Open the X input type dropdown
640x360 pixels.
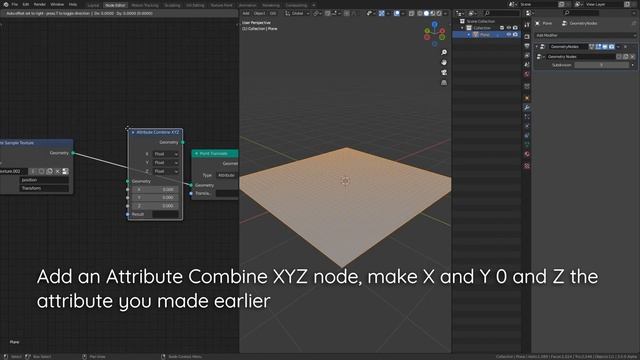click(x=166, y=154)
